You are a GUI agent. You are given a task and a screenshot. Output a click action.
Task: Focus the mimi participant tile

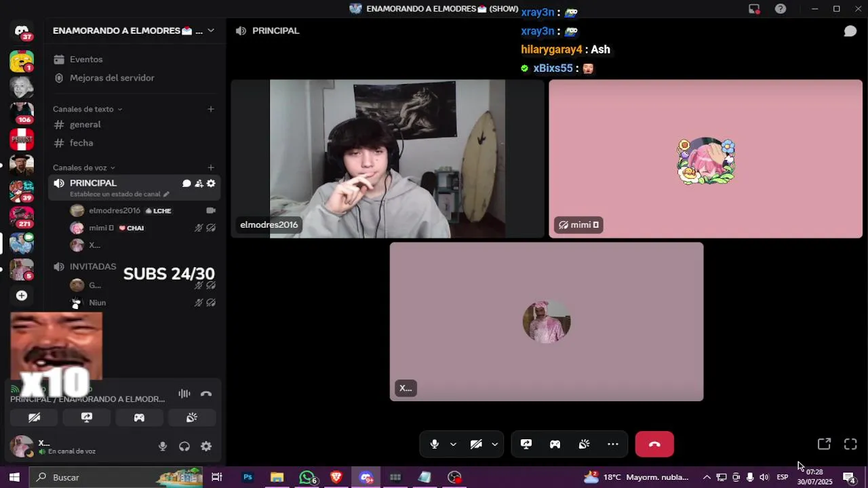point(705,159)
